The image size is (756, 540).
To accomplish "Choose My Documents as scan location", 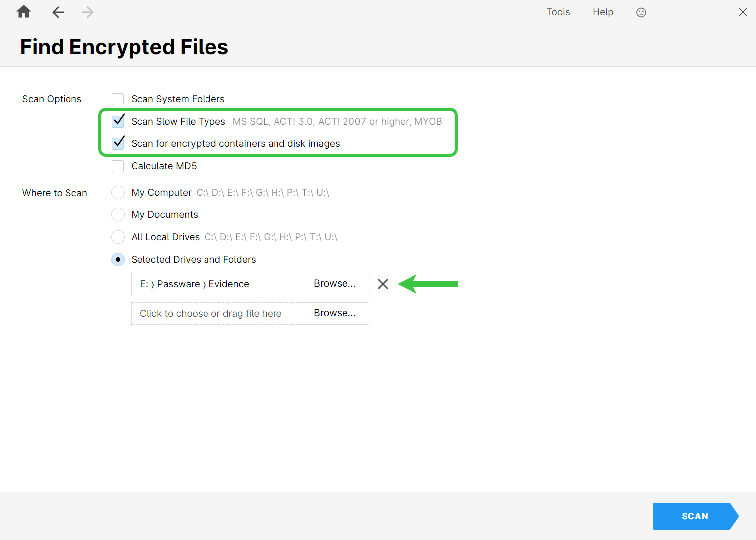I will (x=118, y=215).
